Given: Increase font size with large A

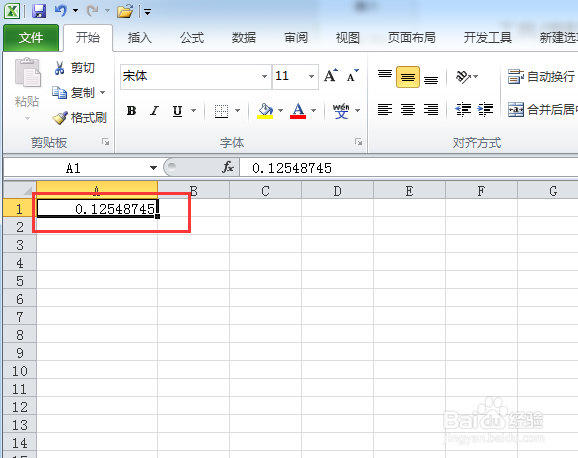Looking at the screenshot, I should tap(331, 76).
